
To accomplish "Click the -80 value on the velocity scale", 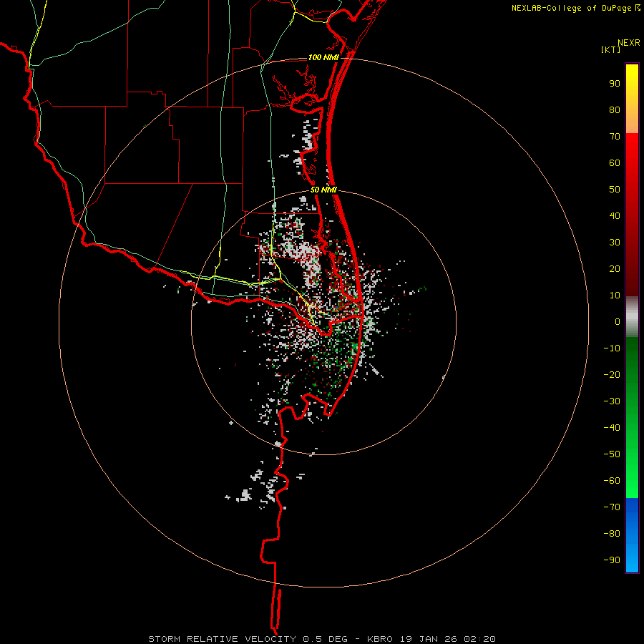I will click(x=612, y=534).
